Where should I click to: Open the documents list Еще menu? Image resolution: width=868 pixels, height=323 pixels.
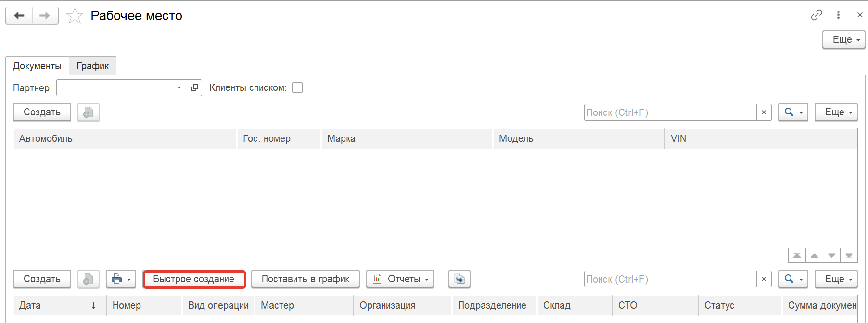[x=836, y=279]
